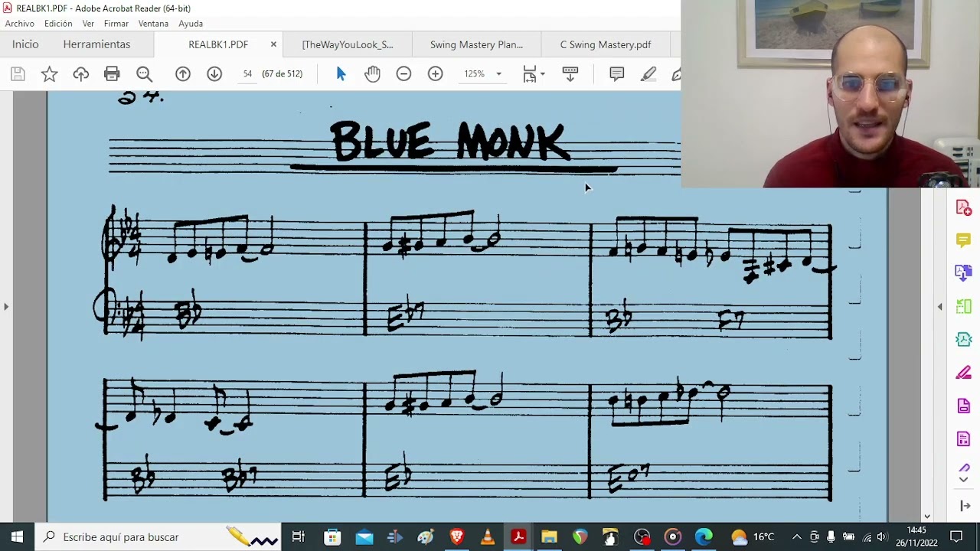This screenshot has width=980, height=551.
Task: Open the teal Compress PDF tool
Action: tap(964, 339)
